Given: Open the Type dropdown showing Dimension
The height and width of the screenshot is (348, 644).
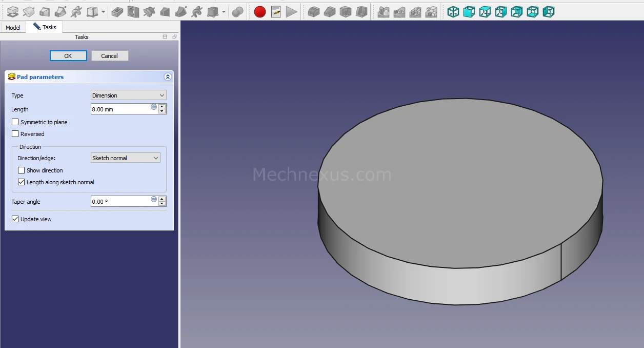Looking at the screenshot, I should pyautogui.click(x=128, y=95).
